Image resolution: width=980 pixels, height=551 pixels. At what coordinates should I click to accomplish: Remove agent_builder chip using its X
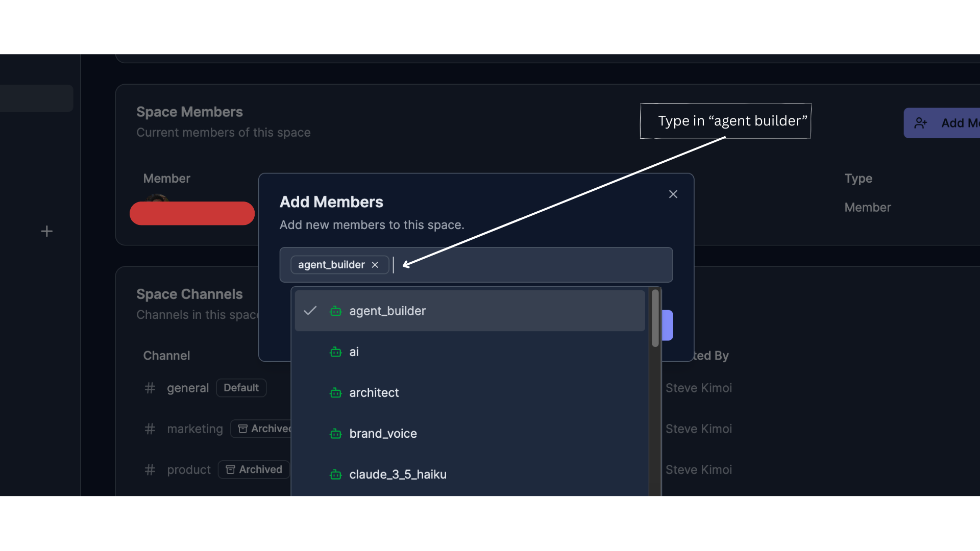point(375,264)
